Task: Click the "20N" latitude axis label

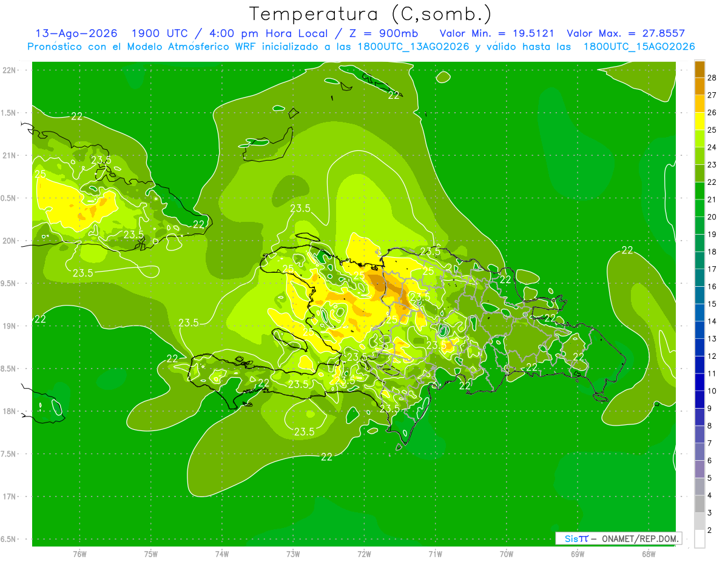Action: tap(9, 241)
